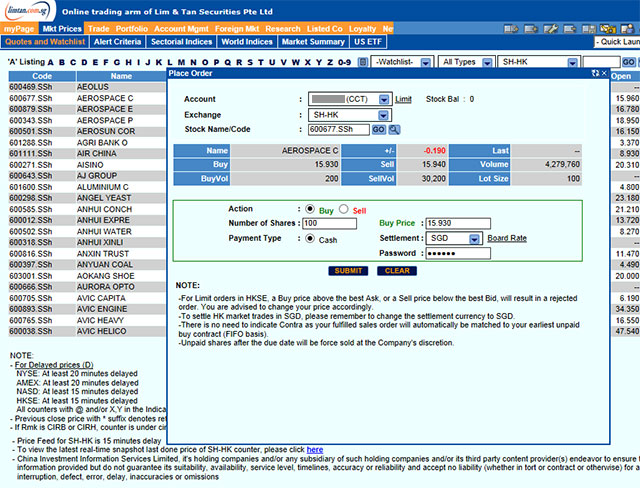640x488 pixels.
Task: Click the list icon after 0-9 listing
Action: click(x=362, y=62)
